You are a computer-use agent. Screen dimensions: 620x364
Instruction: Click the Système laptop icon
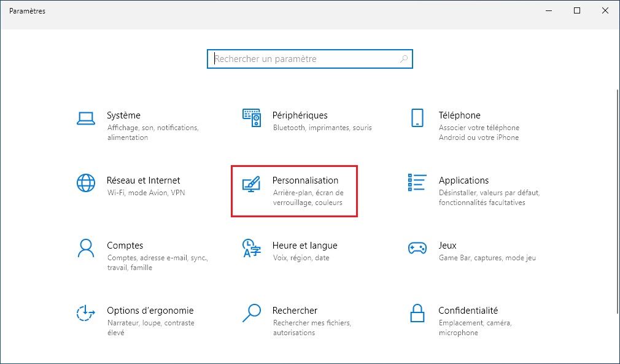(x=85, y=118)
